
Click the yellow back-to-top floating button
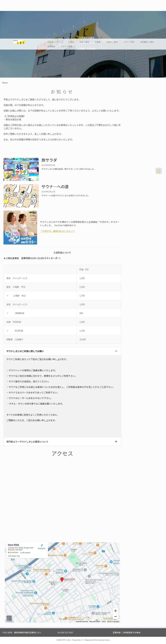pos(159,171)
